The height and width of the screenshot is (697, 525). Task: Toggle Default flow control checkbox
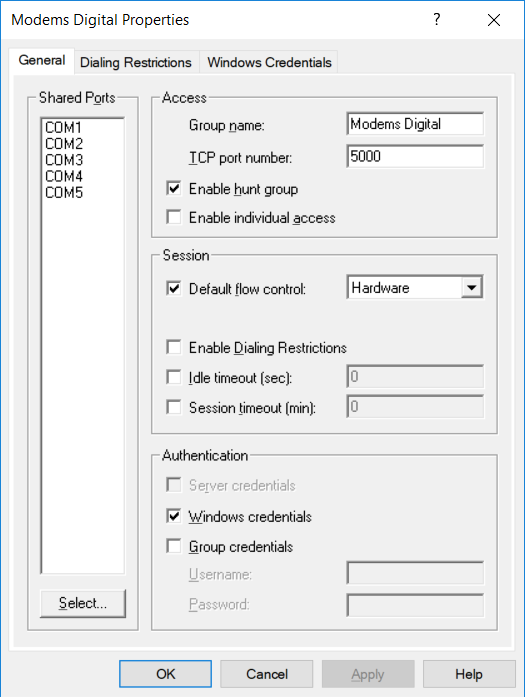coord(173,288)
